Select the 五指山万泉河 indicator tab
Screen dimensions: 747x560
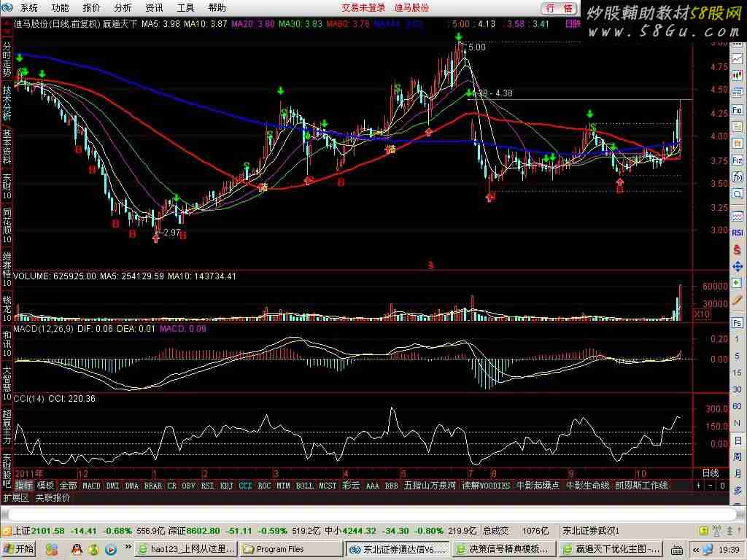(430, 486)
